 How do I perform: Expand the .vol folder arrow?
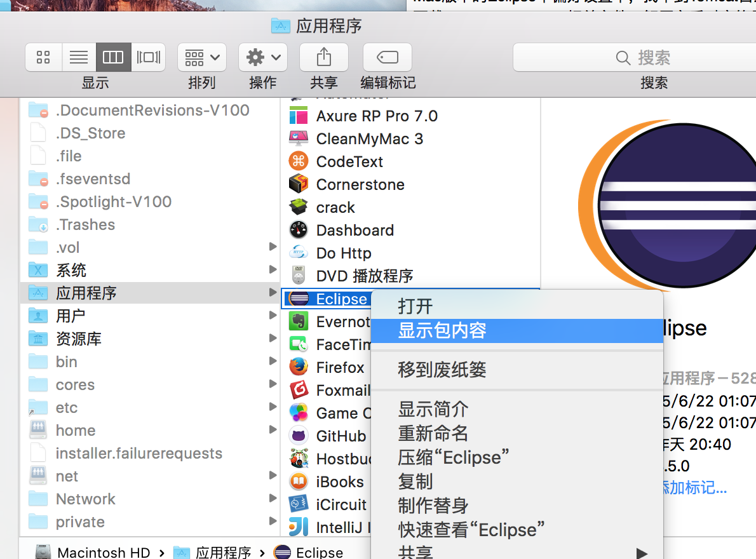pyautogui.click(x=273, y=246)
